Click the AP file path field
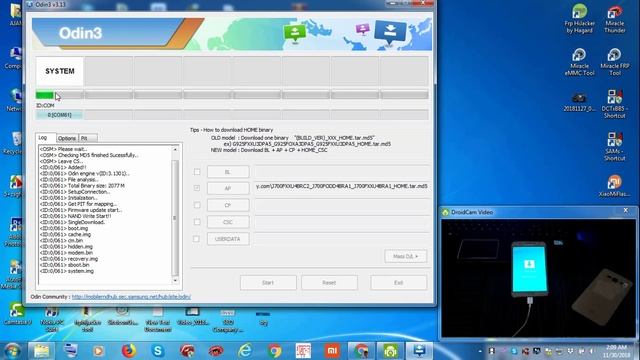640x360 pixels. click(x=342, y=186)
